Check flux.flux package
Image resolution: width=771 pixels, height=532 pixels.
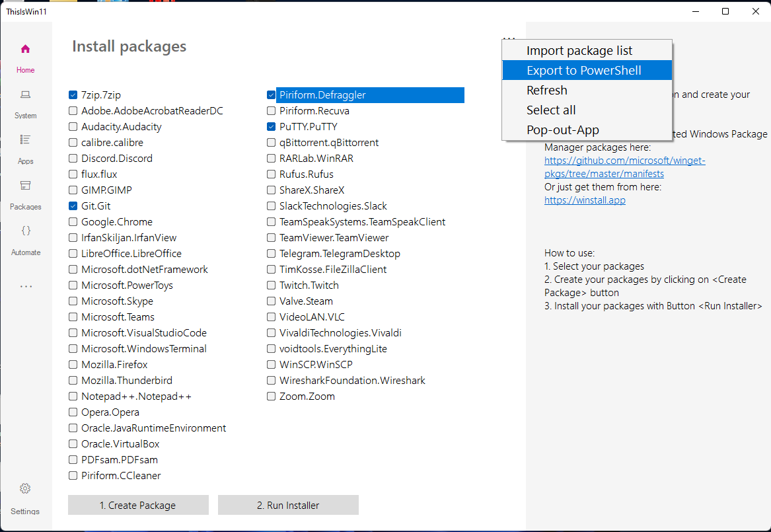point(73,174)
